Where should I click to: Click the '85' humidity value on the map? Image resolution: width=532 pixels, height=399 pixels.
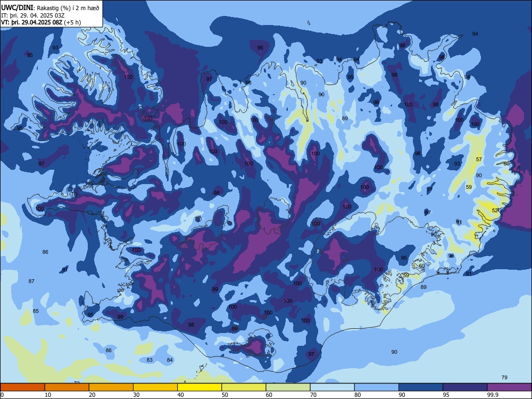[x=36, y=311]
